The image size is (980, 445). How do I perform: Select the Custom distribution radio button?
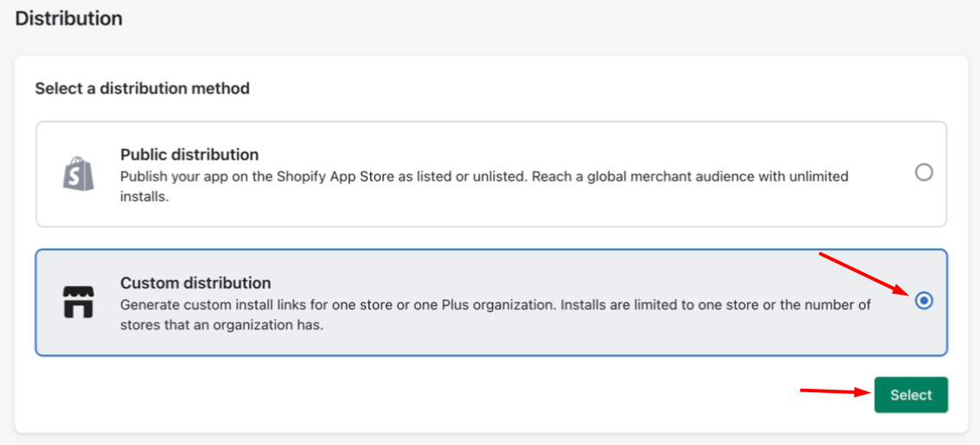tap(924, 301)
